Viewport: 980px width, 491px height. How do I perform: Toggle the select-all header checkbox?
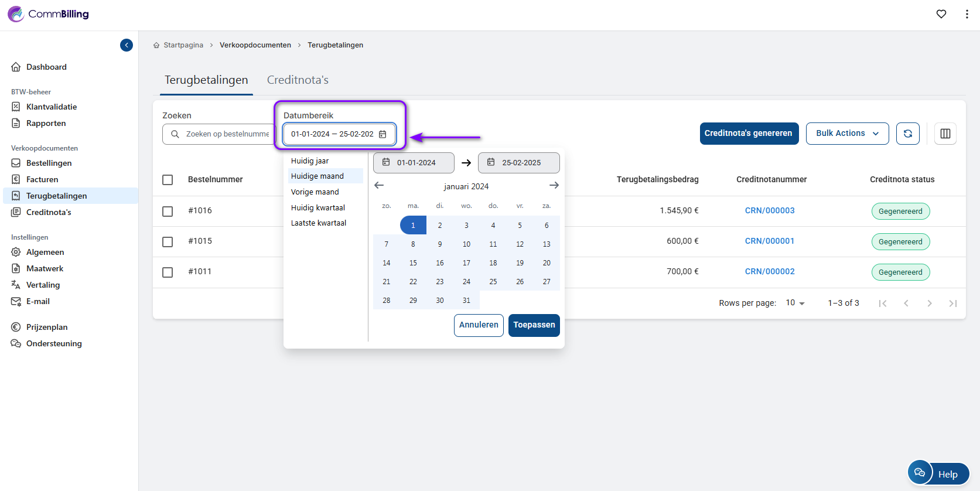coord(168,180)
